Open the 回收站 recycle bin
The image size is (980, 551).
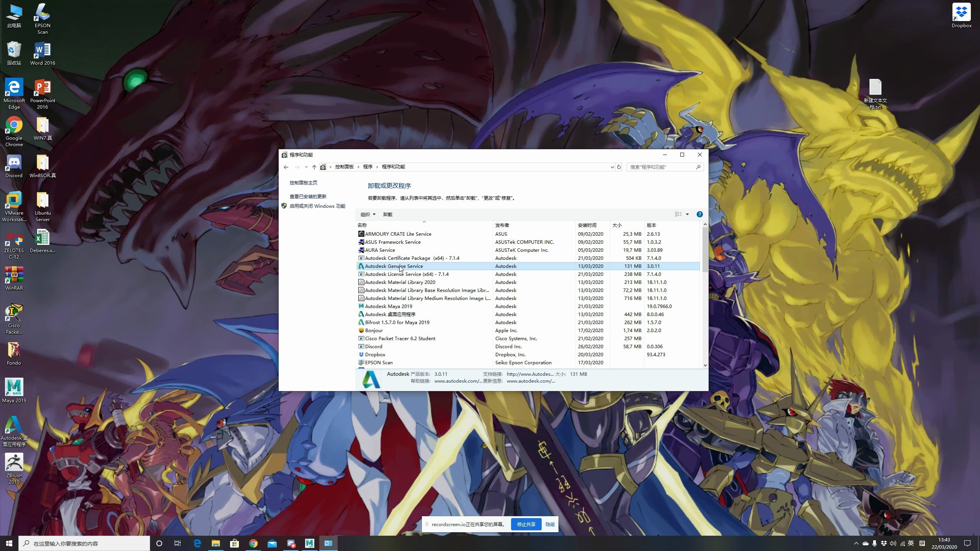(14, 49)
